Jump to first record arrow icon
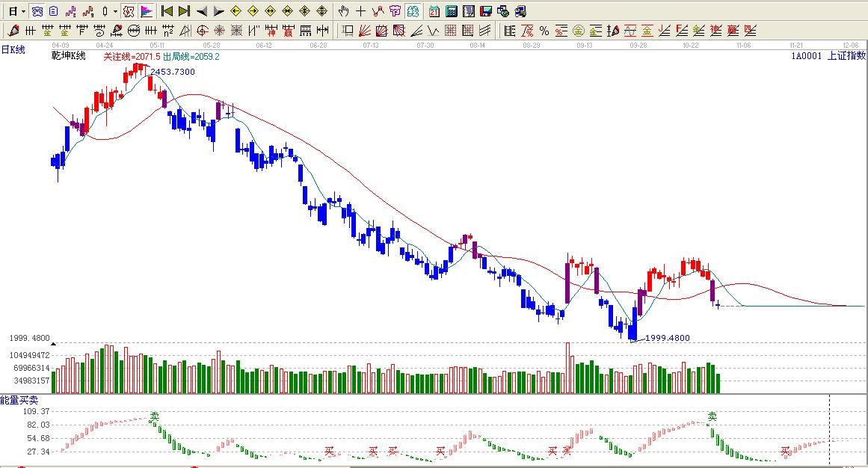 tap(167, 11)
